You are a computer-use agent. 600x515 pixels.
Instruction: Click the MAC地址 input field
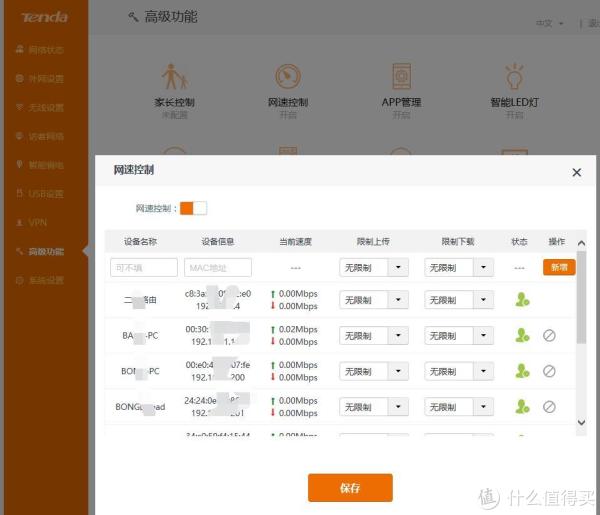(218, 267)
